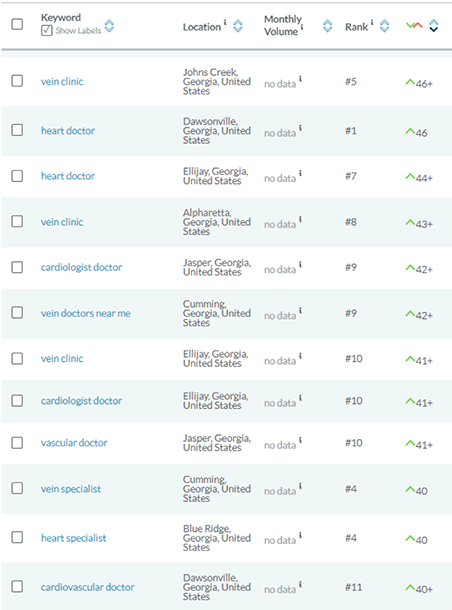Select the vein clinic Johns Creek row checkbox
452x610 pixels.
click(x=17, y=81)
